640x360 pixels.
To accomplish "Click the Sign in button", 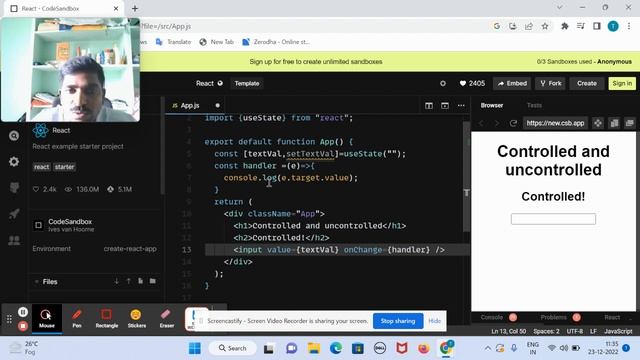I will pos(622,83).
